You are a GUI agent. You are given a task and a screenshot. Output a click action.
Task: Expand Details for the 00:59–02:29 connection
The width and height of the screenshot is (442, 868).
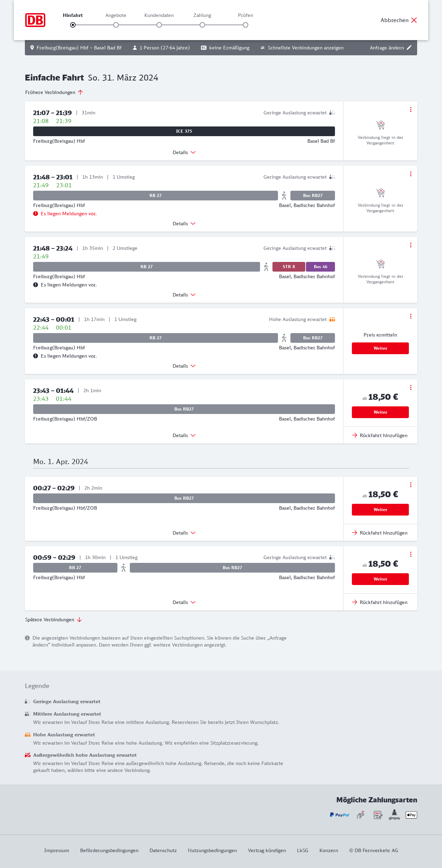pyautogui.click(x=184, y=602)
